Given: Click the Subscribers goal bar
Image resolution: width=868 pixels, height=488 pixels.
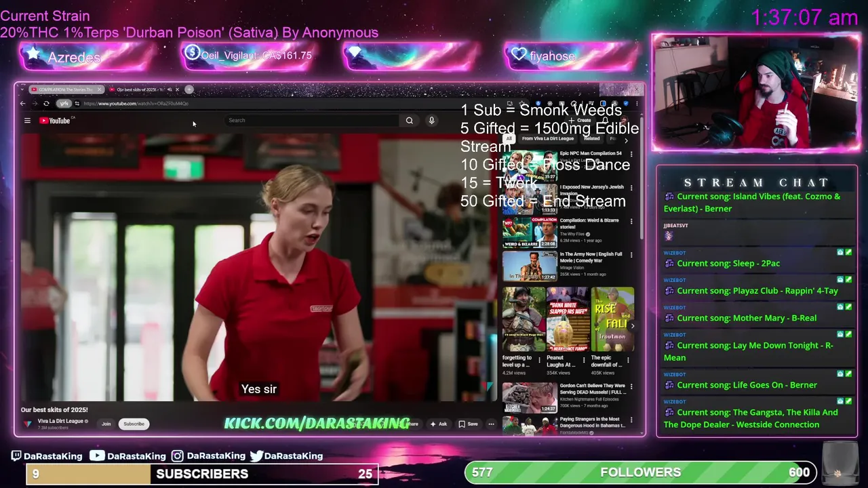Looking at the screenshot, I should (202, 474).
